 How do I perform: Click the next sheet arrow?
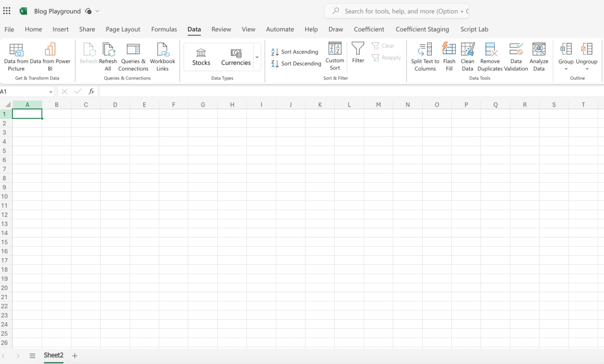(x=18, y=356)
